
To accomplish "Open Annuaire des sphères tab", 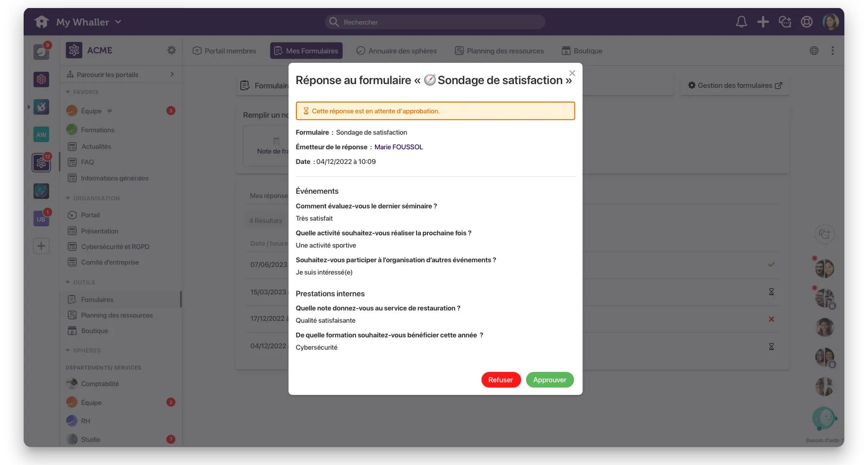I will pyautogui.click(x=397, y=51).
